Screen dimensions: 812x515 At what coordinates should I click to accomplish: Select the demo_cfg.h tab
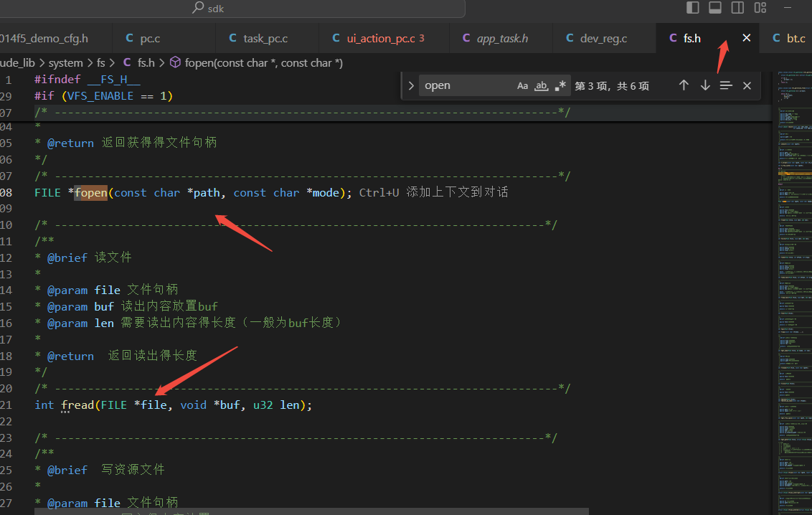point(56,38)
